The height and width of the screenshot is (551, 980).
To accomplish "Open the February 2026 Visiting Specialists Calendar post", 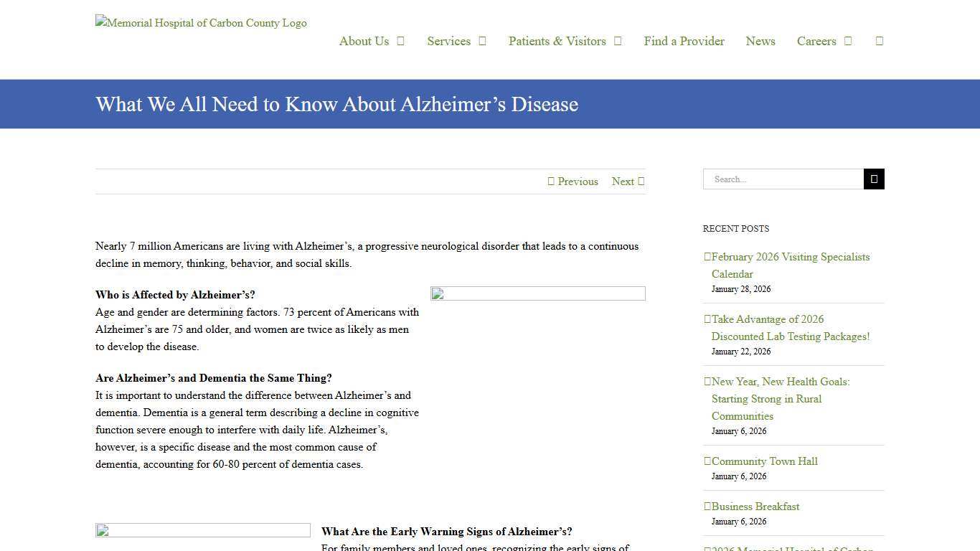I will 790,265.
